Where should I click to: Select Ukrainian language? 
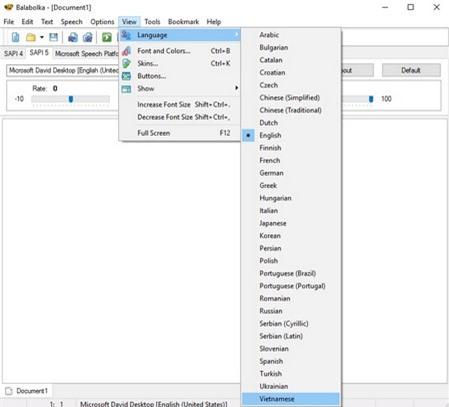(x=290, y=386)
